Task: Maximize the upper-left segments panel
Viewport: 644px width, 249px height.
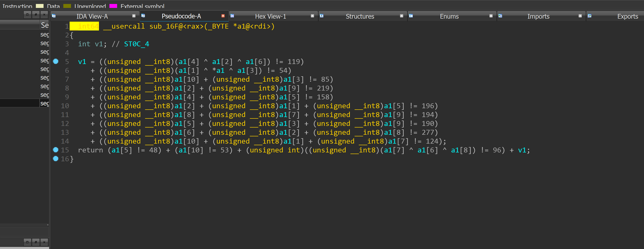Action: pyautogui.click(x=27, y=15)
